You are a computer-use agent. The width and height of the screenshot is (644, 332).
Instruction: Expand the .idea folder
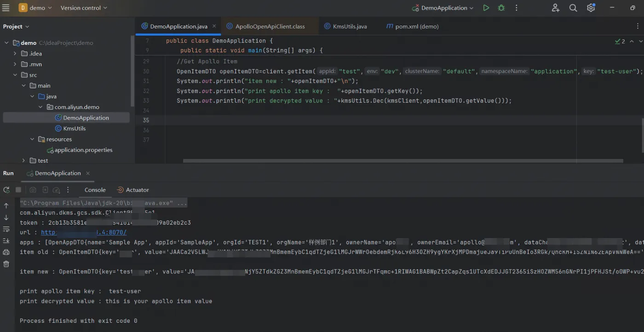[x=15, y=53]
